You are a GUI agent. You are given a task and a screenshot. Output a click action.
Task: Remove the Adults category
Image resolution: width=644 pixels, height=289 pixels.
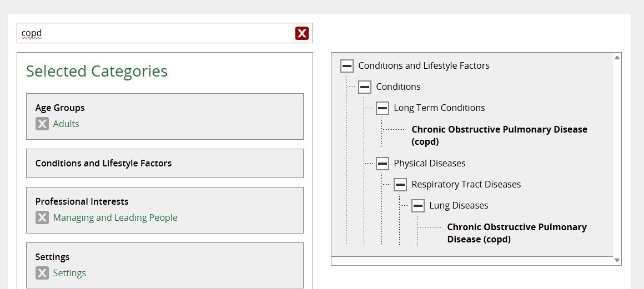point(42,124)
